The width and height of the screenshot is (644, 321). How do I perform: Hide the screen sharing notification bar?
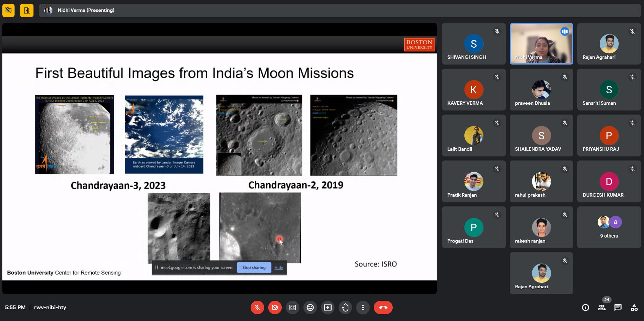pyautogui.click(x=279, y=268)
